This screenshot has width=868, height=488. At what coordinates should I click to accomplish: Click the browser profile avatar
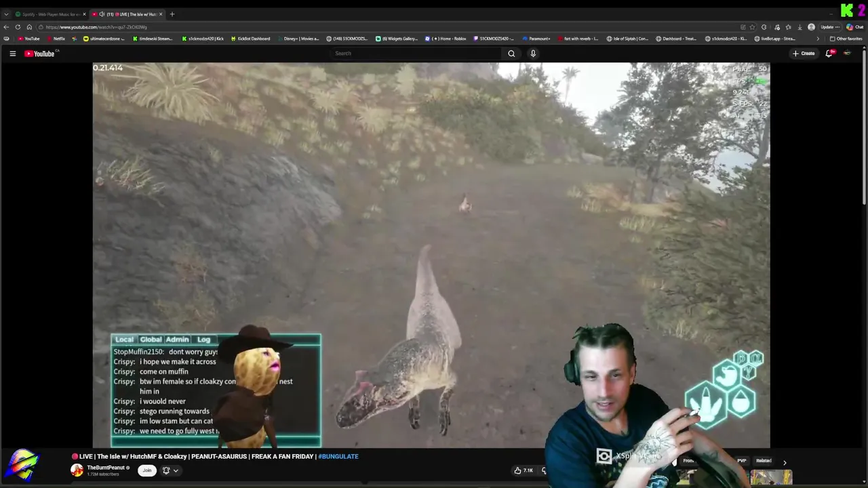click(812, 27)
